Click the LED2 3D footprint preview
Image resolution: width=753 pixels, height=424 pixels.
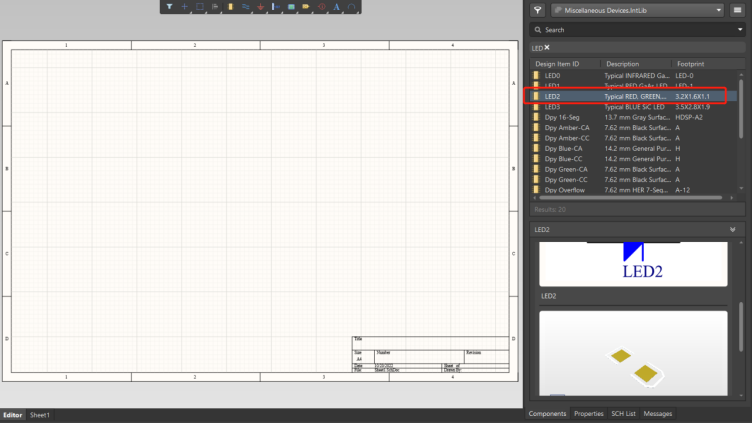click(633, 355)
